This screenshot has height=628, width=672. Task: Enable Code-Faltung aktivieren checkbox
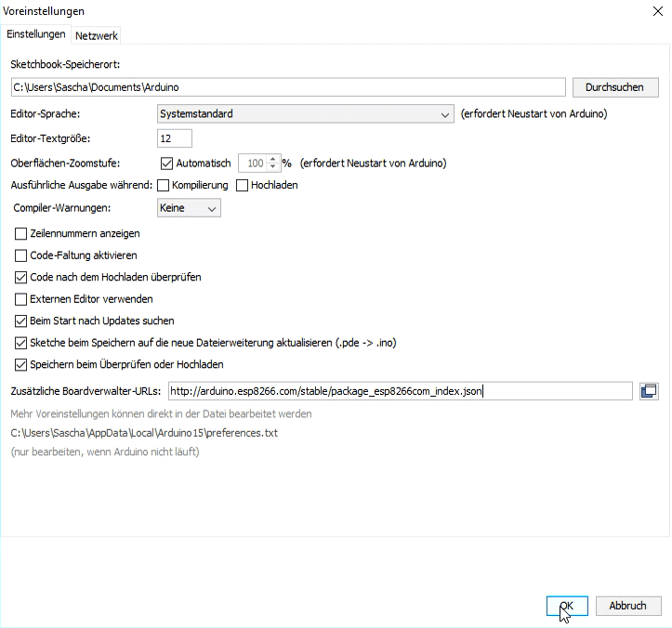coord(21,255)
